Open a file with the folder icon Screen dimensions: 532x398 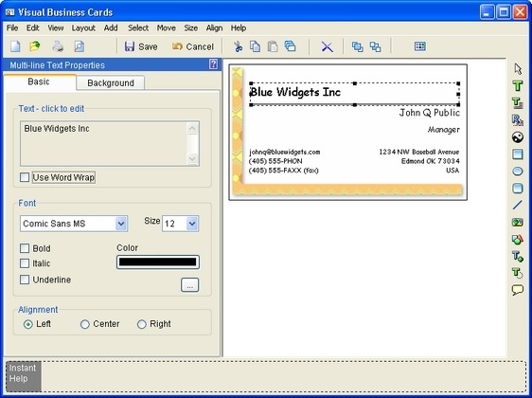coord(35,46)
